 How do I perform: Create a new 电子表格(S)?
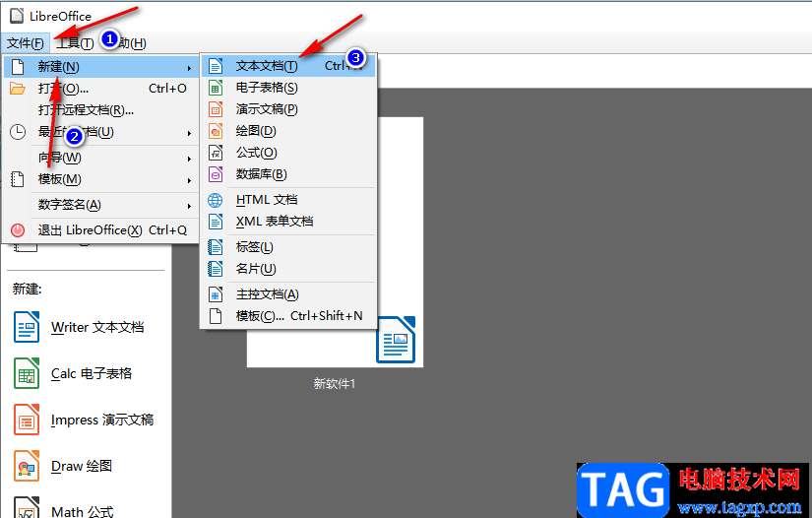[x=288, y=88]
